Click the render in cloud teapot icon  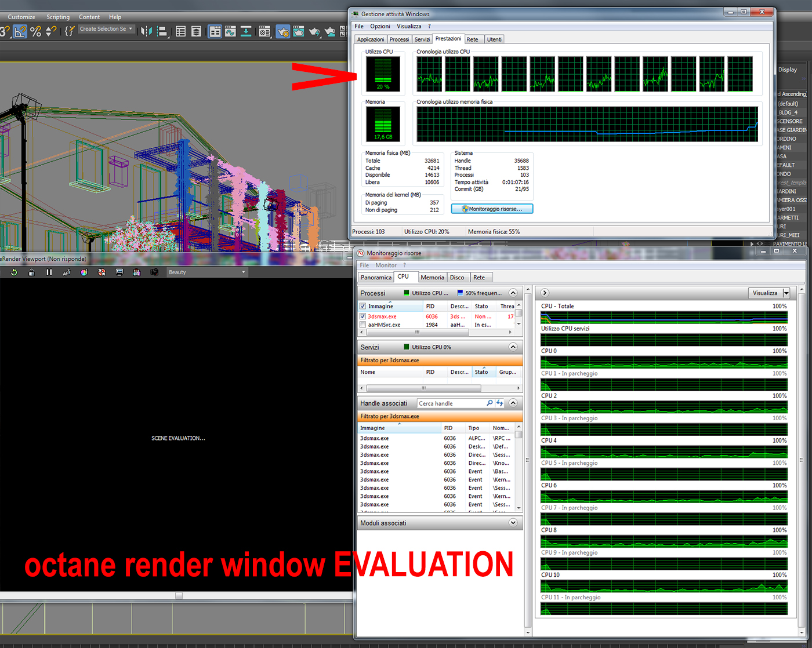click(330, 31)
